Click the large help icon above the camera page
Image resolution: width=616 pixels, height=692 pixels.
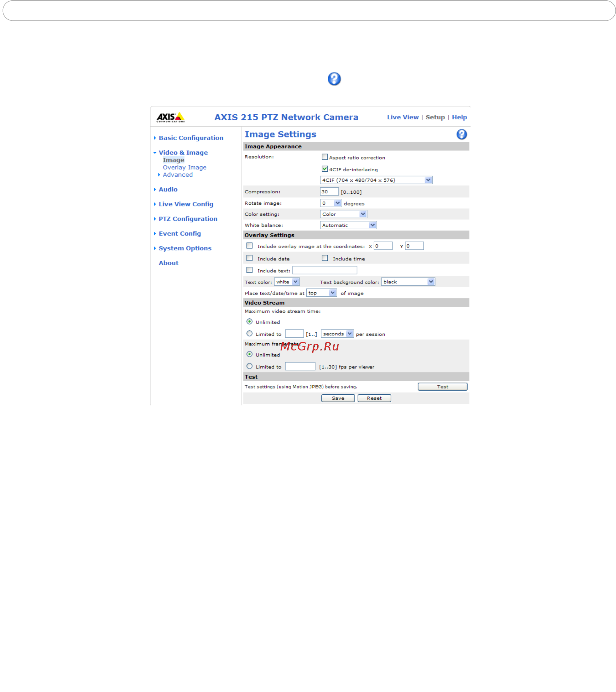(x=334, y=79)
